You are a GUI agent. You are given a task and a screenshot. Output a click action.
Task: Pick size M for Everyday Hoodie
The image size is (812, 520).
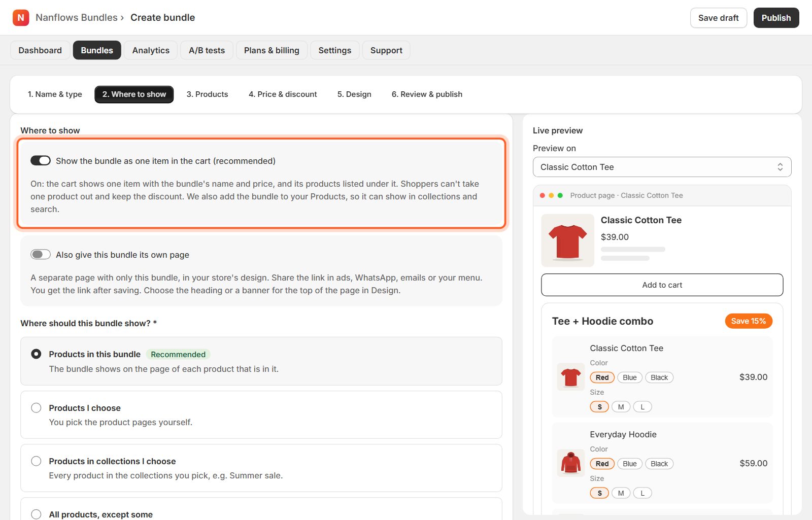(x=621, y=493)
